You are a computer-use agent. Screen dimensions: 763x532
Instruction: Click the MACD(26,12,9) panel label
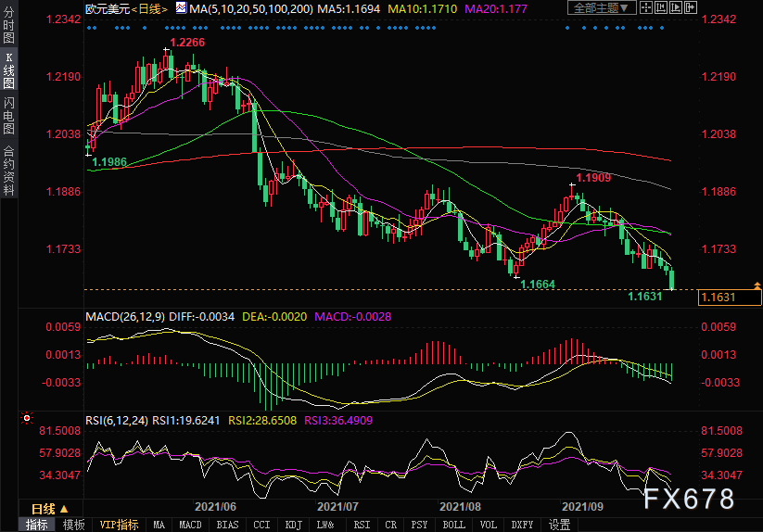point(125,317)
